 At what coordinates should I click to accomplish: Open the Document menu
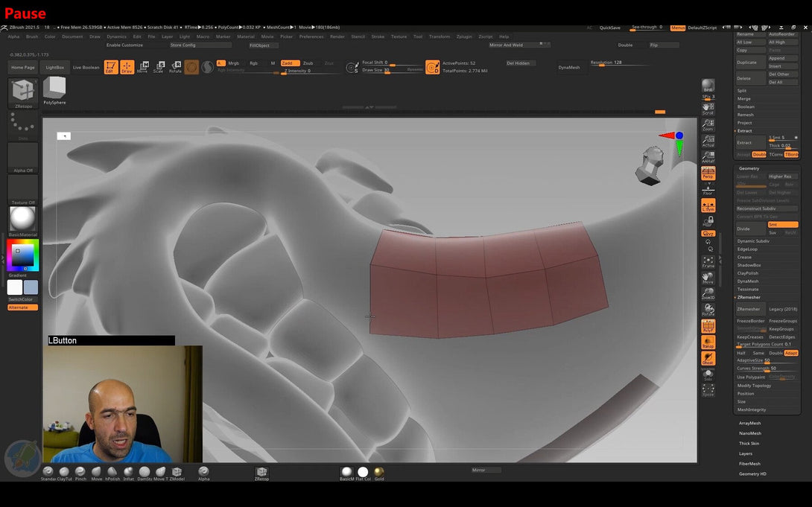[x=72, y=36]
